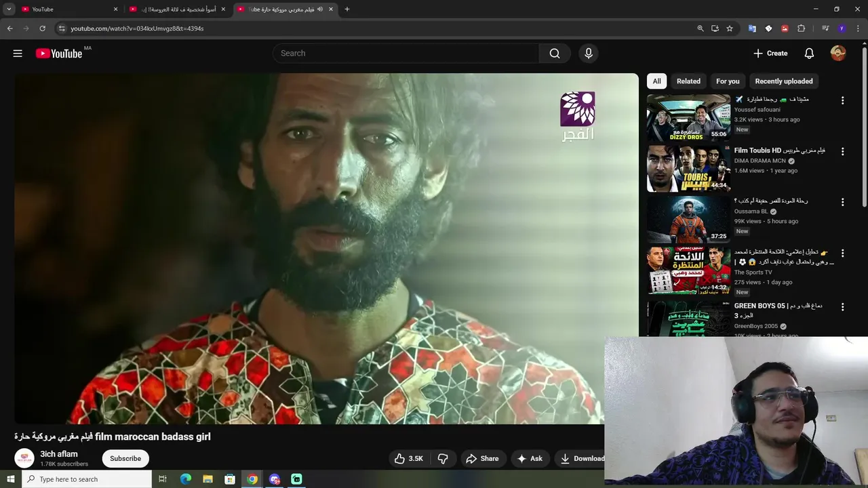Image resolution: width=868 pixels, height=488 pixels.
Task: Open the Toubis 44:34 video thumbnail
Action: click(x=688, y=169)
